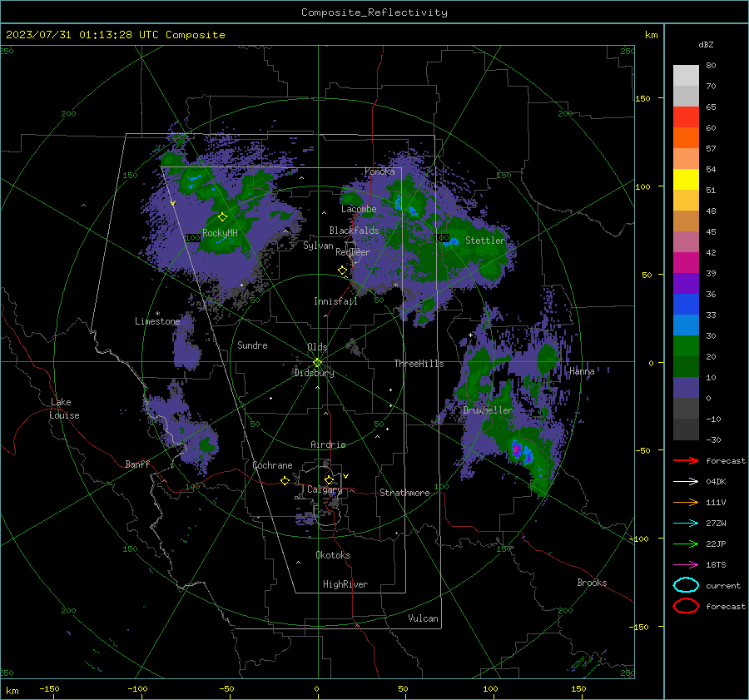Click the Okotoks city label

[333, 555]
